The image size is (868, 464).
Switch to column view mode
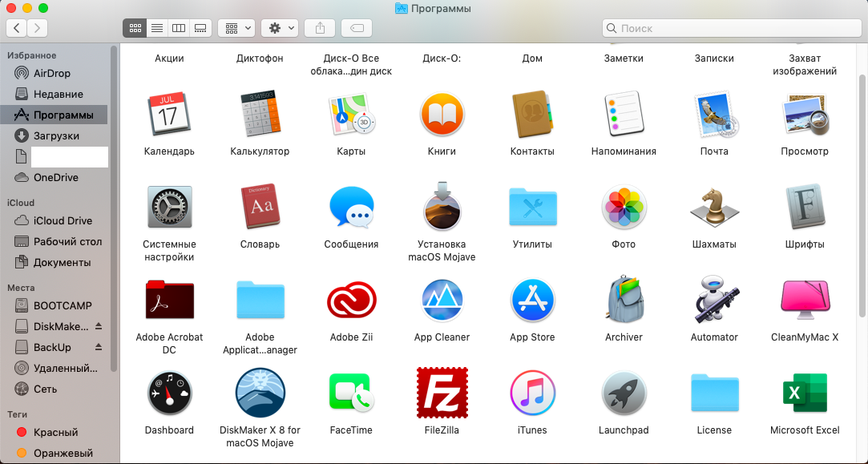click(x=178, y=28)
